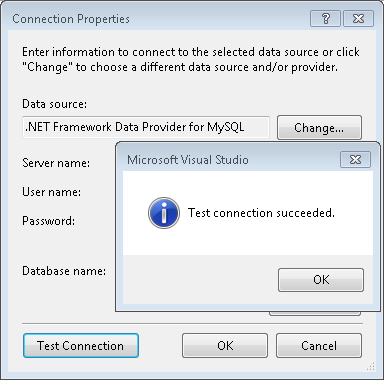
Task: Select the User name label
Action: coord(52,192)
